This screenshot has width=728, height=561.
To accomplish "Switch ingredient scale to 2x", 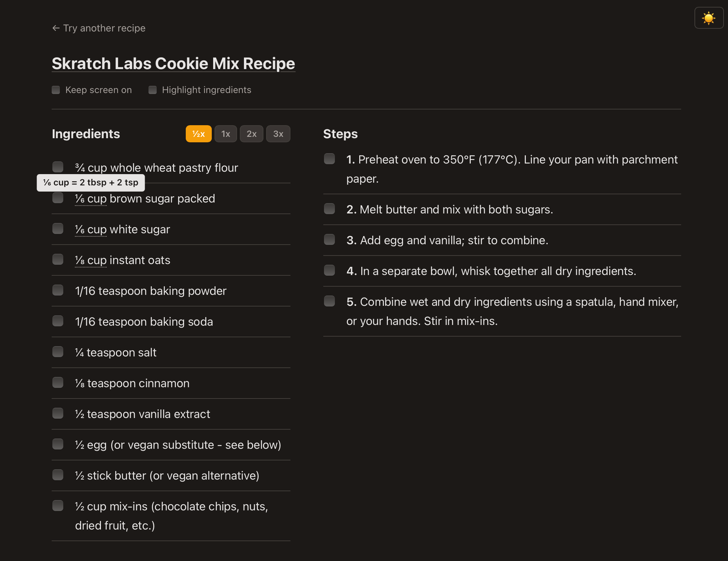I will pos(251,134).
